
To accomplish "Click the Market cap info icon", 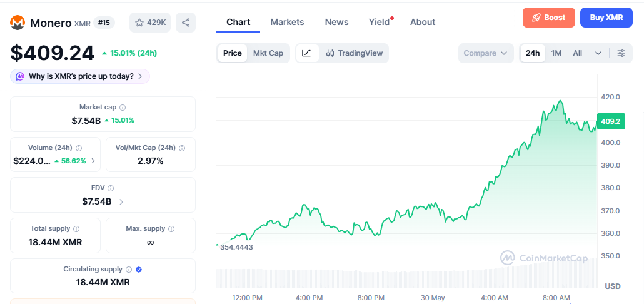I will click(123, 107).
